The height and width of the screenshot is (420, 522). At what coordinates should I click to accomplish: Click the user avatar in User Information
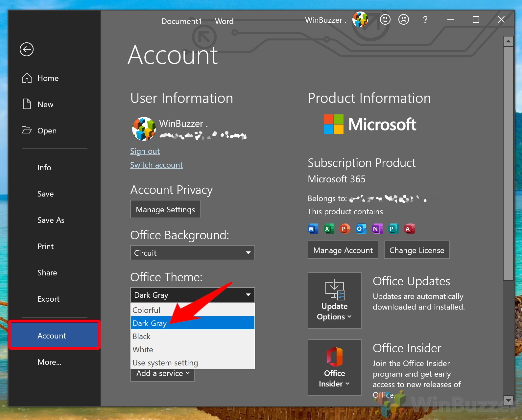click(144, 129)
